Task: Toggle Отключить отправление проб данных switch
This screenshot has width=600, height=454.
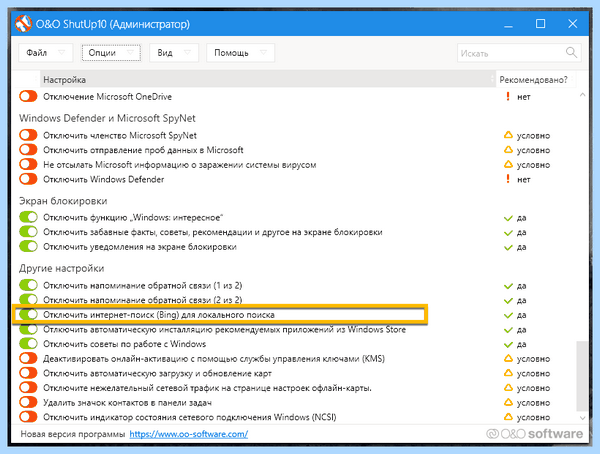Action: (28, 150)
